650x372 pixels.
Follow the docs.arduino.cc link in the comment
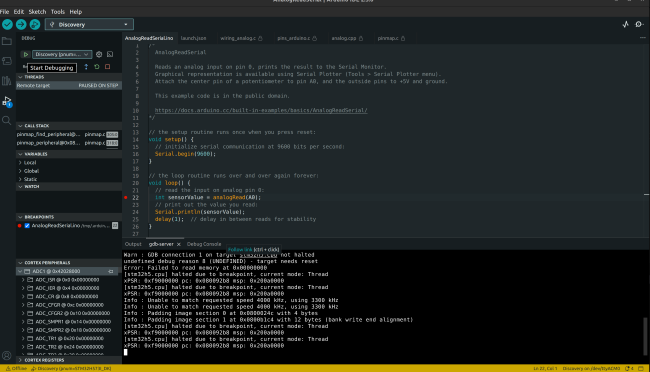[x=261, y=111]
